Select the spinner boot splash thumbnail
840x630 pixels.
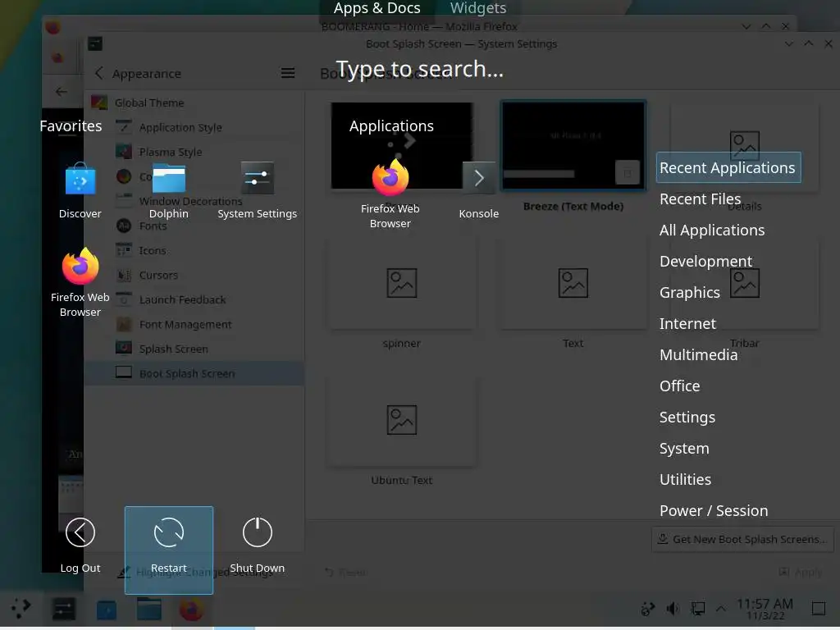(401, 284)
